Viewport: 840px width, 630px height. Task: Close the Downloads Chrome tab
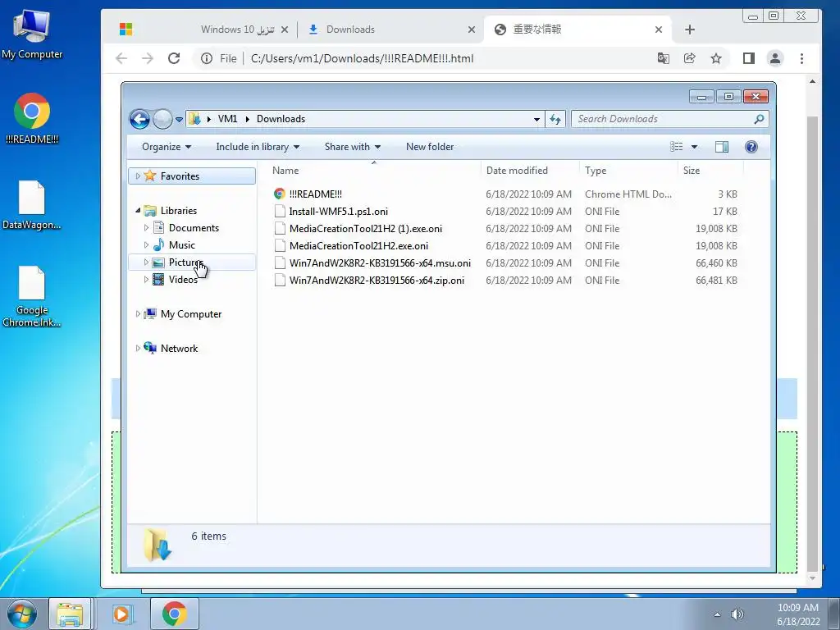pyautogui.click(x=472, y=30)
